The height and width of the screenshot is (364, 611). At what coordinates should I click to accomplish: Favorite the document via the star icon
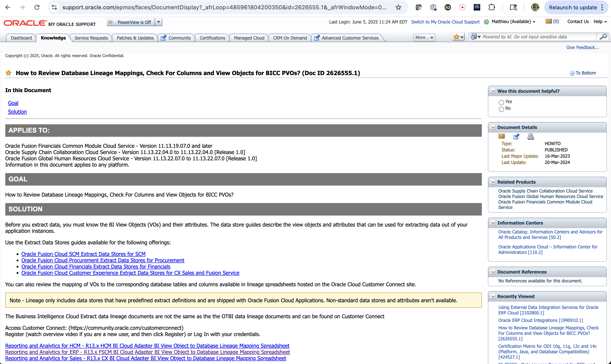coord(8,73)
